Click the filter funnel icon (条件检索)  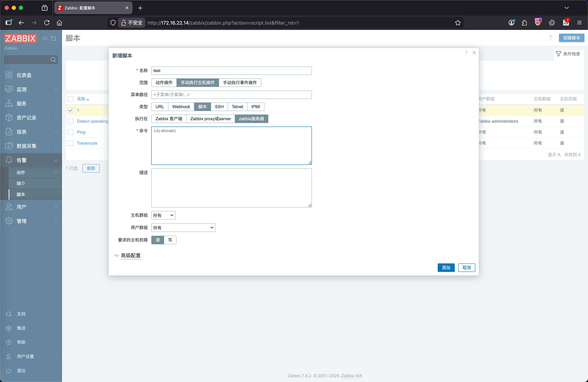pos(558,54)
